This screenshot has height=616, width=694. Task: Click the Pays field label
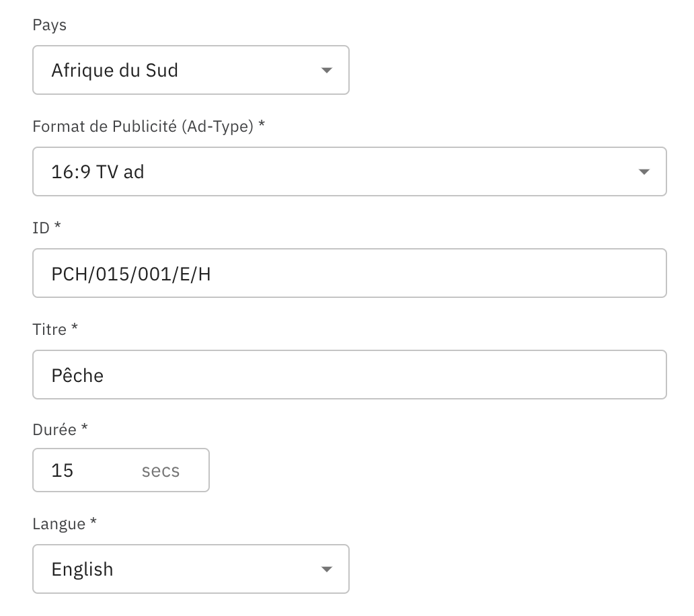(x=49, y=25)
